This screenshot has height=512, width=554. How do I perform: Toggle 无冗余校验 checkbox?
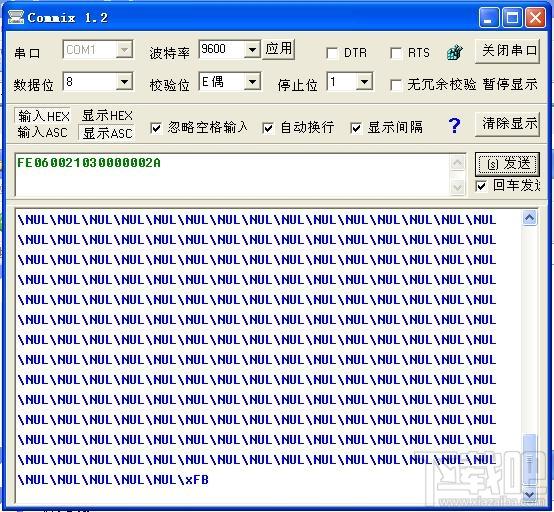(395, 85)
